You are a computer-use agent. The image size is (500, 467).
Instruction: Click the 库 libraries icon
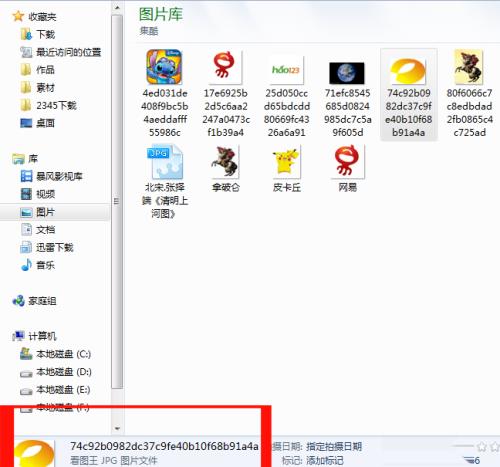(18, 159)
